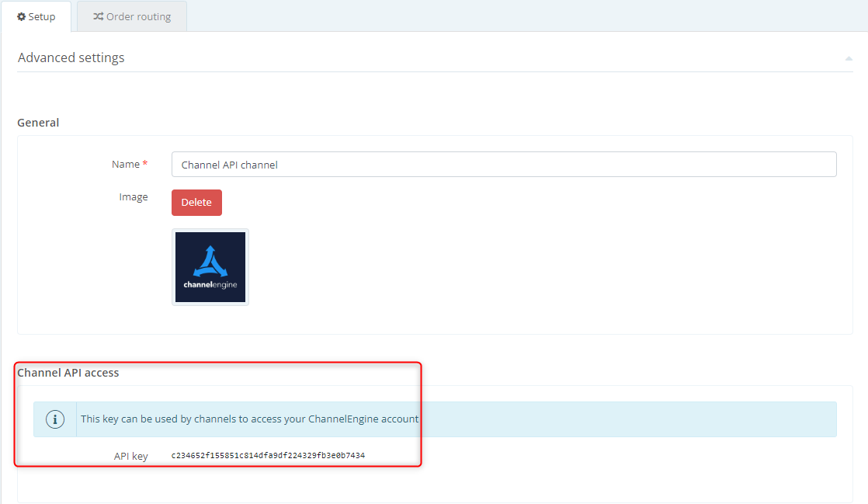Image resolution: width=868 pixels, height=504 pixels.
Task: Click the Advanced settings section header
Action: pos(71,57)
